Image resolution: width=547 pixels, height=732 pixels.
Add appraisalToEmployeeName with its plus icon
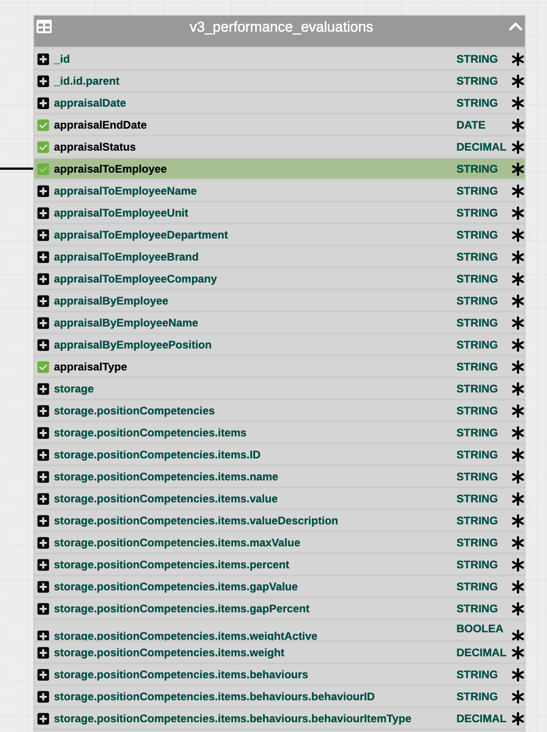click(x=43, y=191)
